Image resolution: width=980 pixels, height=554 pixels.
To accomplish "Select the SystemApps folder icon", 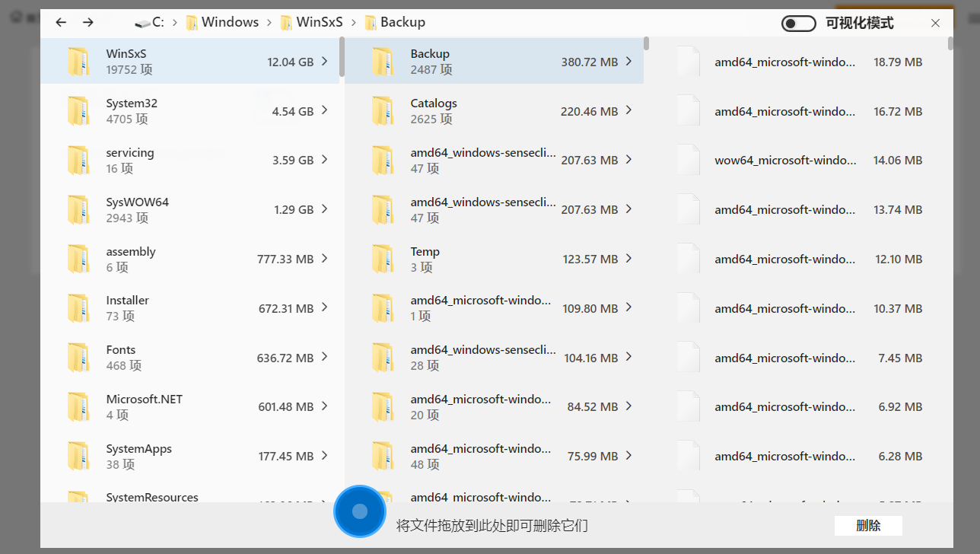I will click(x=78, y=457).
